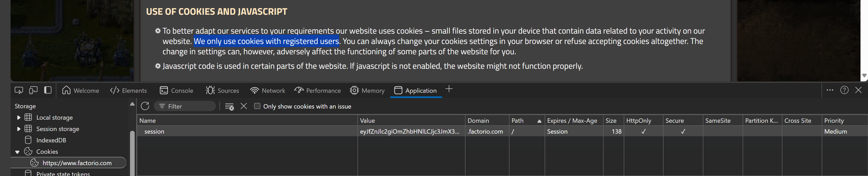Screen dimensions: 868x176
Task: Expand the Local storage tree node
Action: 19,118
